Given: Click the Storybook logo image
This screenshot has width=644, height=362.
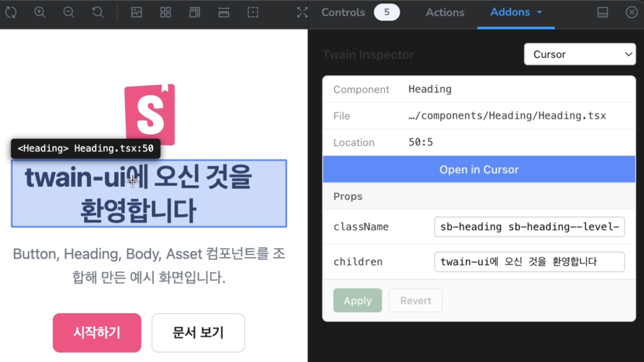Looking at the screenshot, I should [x=150, y=114].
